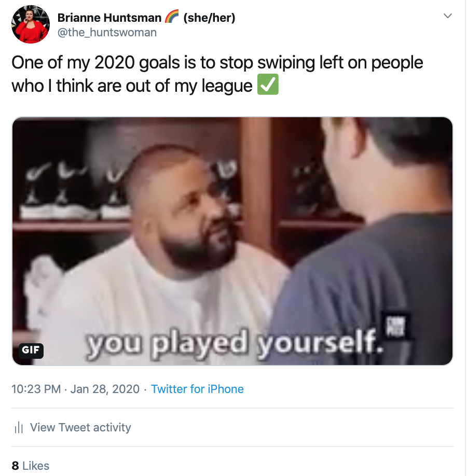Viewport: 467px width, 476px height.
Task: Click the rainbow emoji beside the name
Action: tap(172, 17)
